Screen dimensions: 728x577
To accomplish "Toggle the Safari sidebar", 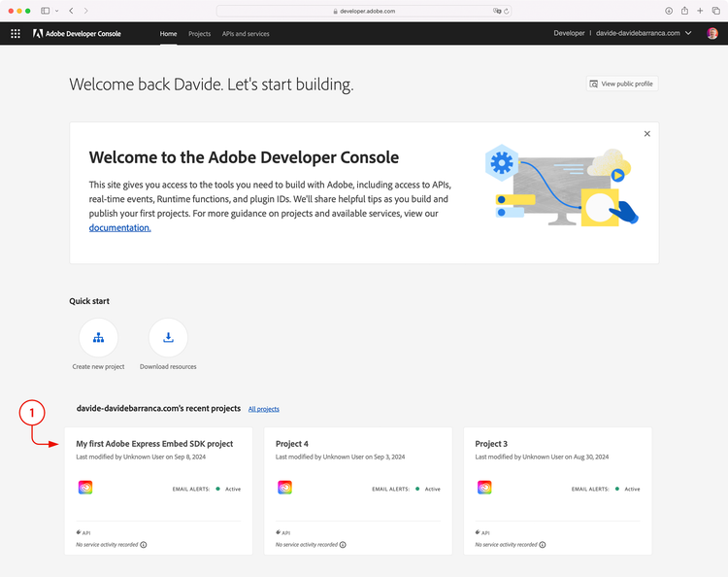I will pos(46,11).
